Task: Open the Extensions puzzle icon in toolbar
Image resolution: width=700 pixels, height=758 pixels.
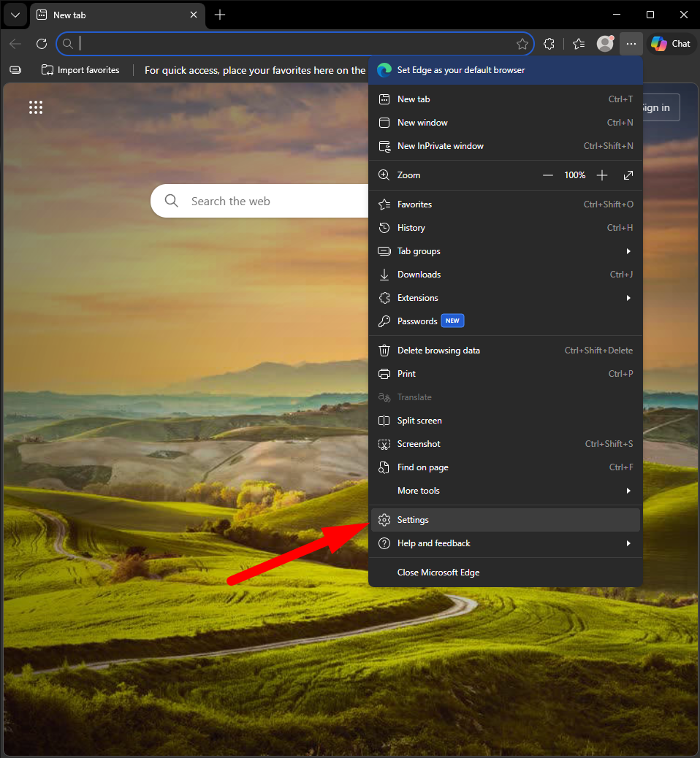Action: point(549,44)
